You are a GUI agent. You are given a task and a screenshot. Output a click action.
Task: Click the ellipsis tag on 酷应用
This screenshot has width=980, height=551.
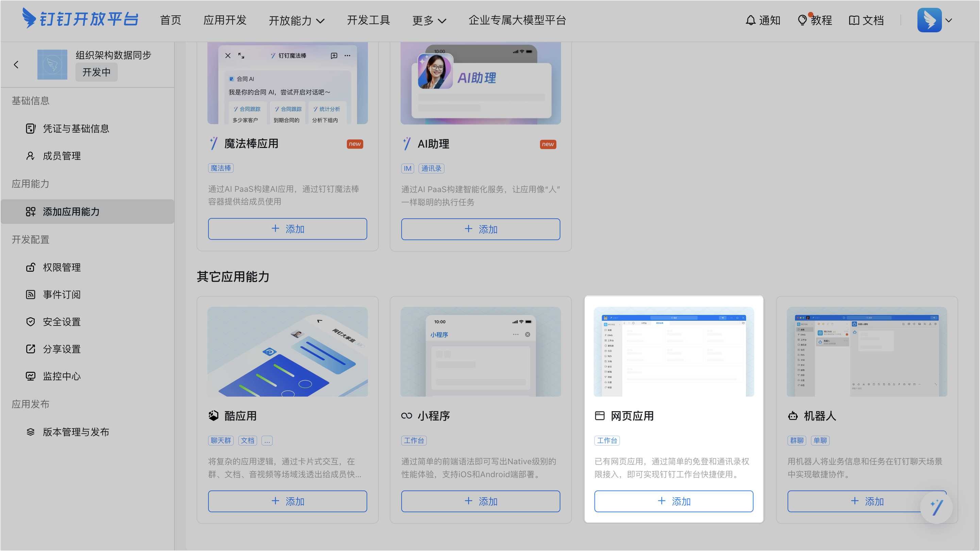click(267, 440)
